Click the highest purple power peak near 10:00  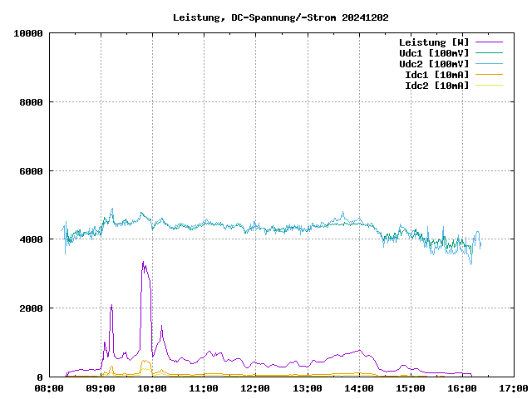coord(143,263)
